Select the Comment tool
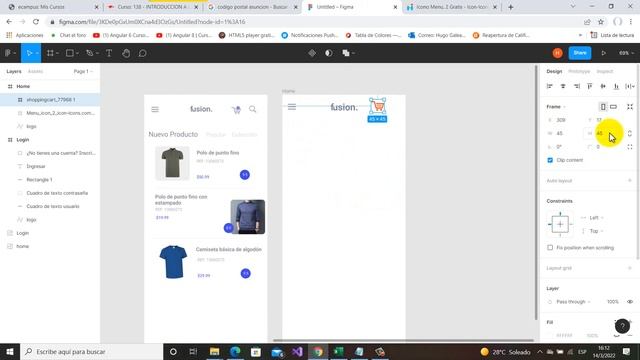 point(142,53)
